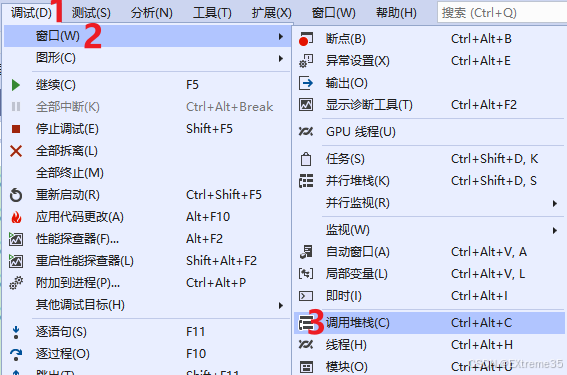Click the Output arrow icon
The height and width of the screenshot is (375, 567).
pos(306,83)
